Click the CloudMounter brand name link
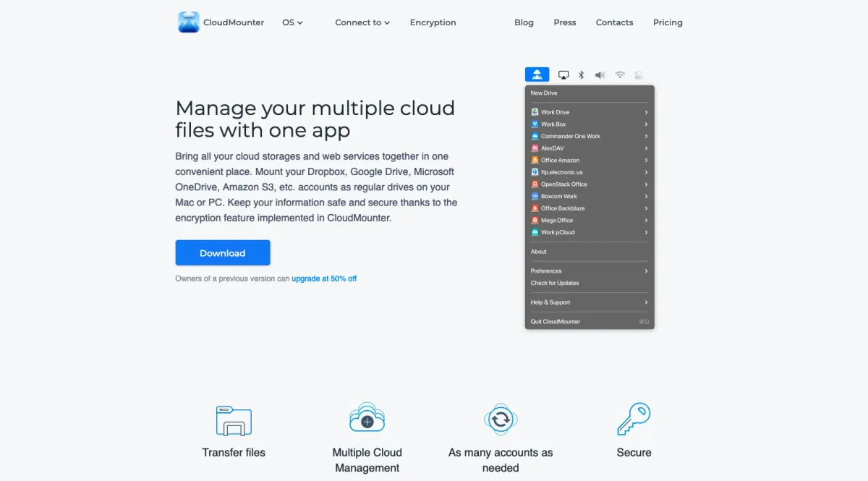The image size is (868, 481). [x=234, y=22]
